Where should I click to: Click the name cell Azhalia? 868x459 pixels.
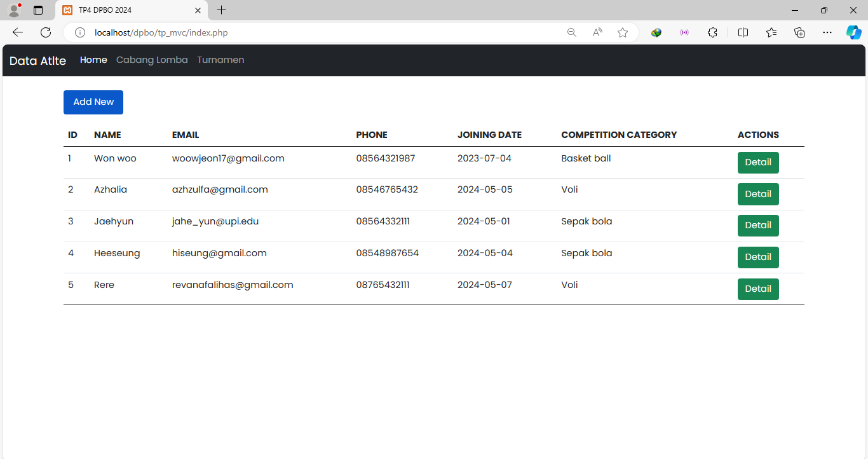[111, 189]
